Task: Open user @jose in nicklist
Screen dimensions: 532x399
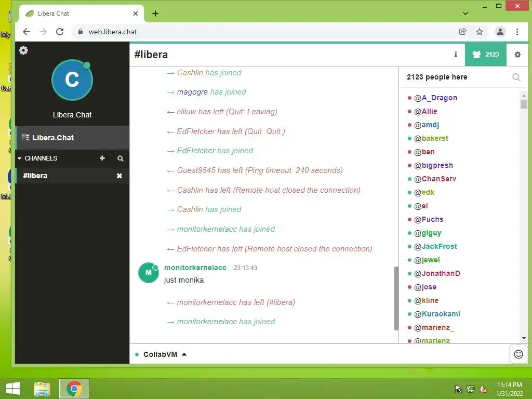Action: pos(425,287)
